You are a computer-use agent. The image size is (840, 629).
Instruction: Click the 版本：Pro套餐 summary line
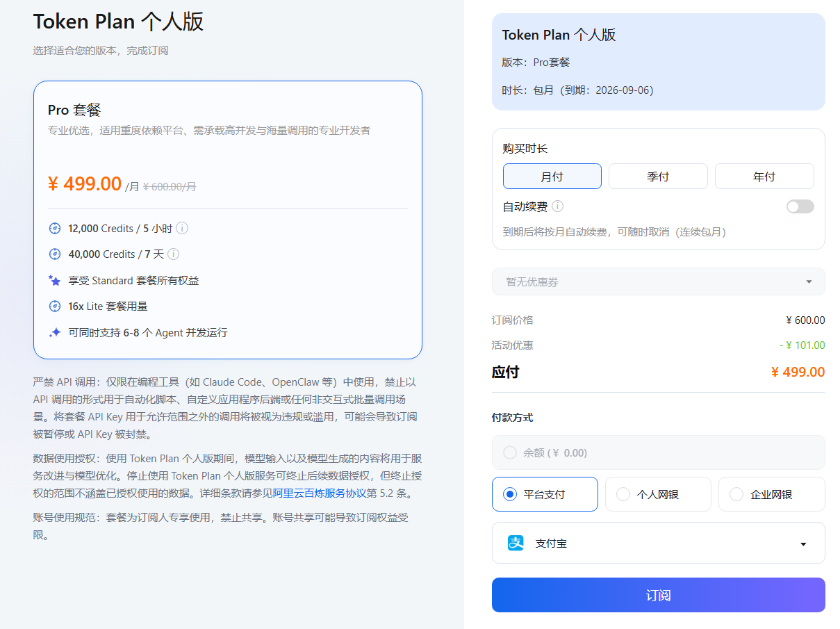536,63
